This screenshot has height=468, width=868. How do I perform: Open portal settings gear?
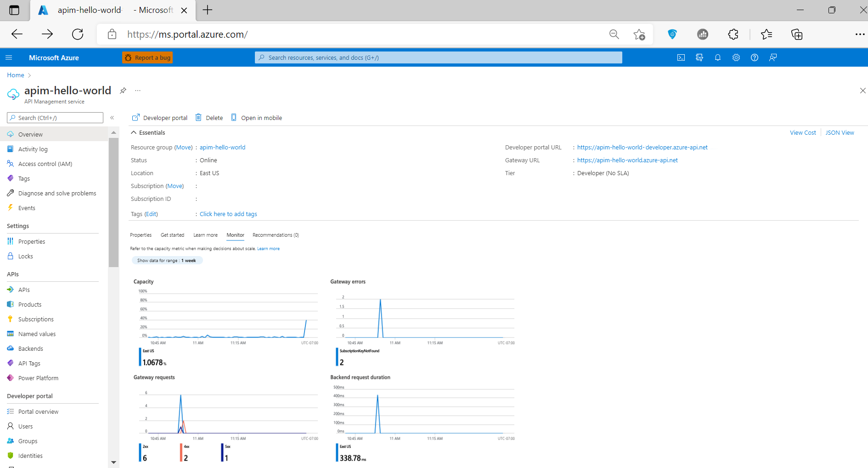point(736,57)
